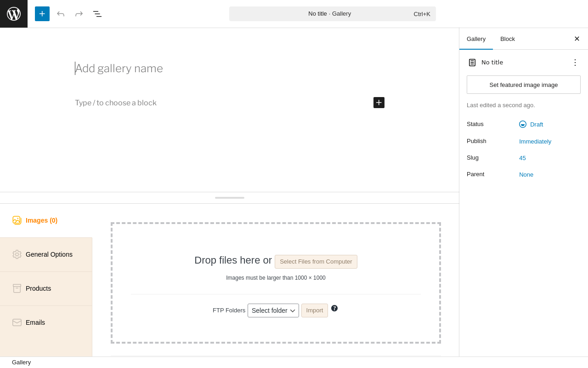
Task: Click the Images must be larger than 1000 × 1000 note
Action: [276, 278]
